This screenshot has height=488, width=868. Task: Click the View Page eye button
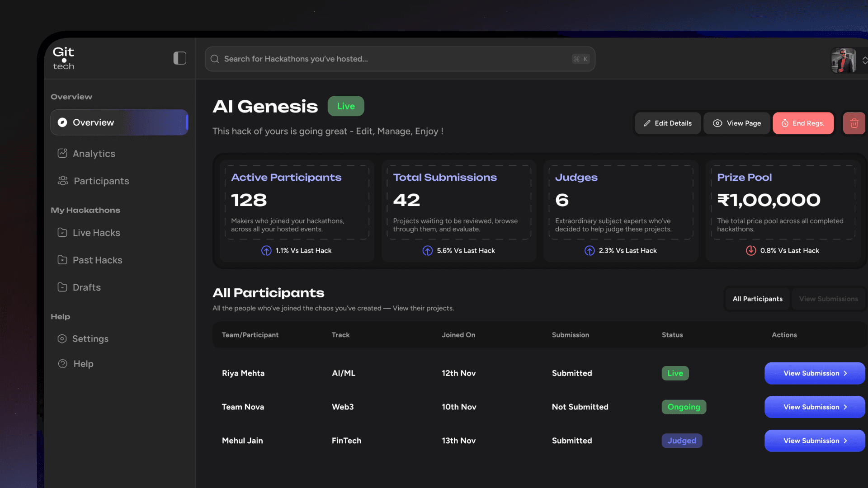(737, 123)
